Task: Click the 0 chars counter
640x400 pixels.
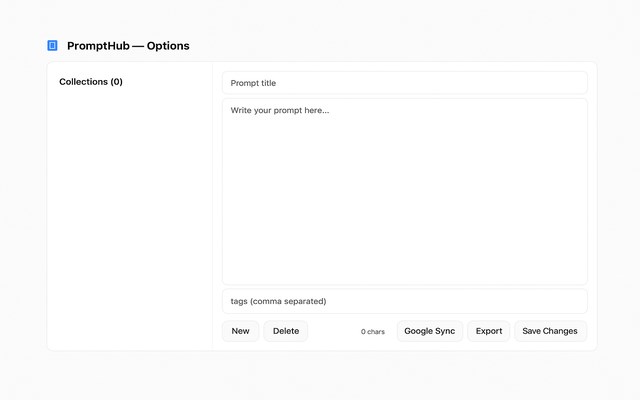Action: pos(373,331)
